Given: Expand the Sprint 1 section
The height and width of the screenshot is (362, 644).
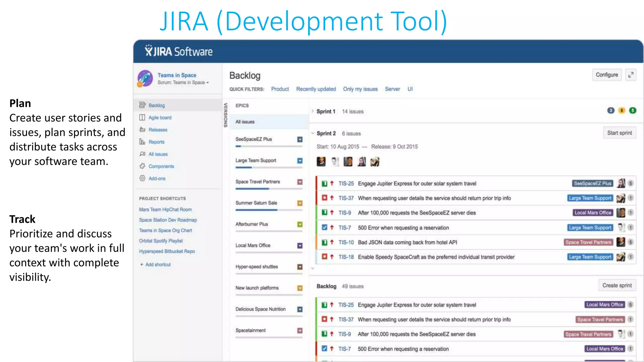Looking at the screenshot, I should (313, 111).
